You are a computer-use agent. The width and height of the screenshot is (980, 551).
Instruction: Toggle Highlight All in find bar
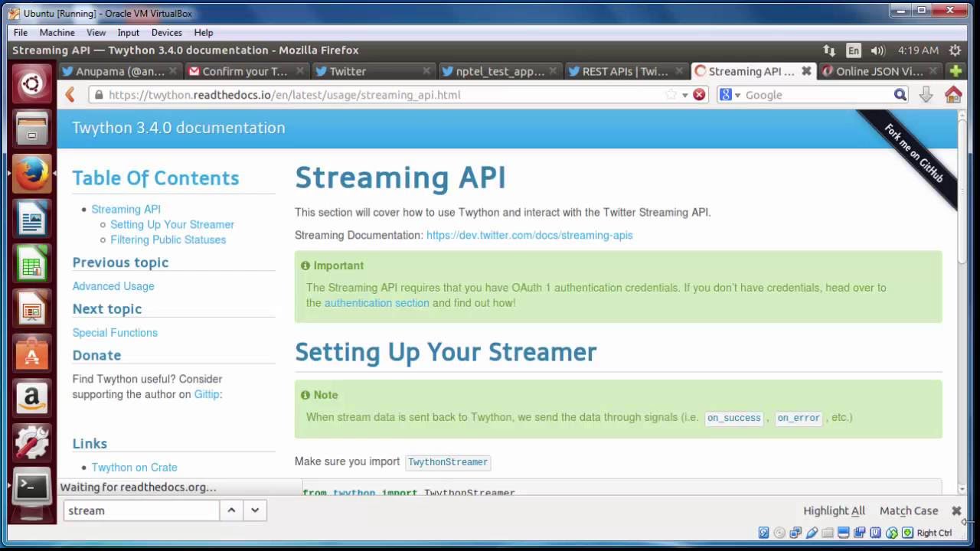[834, 510]
